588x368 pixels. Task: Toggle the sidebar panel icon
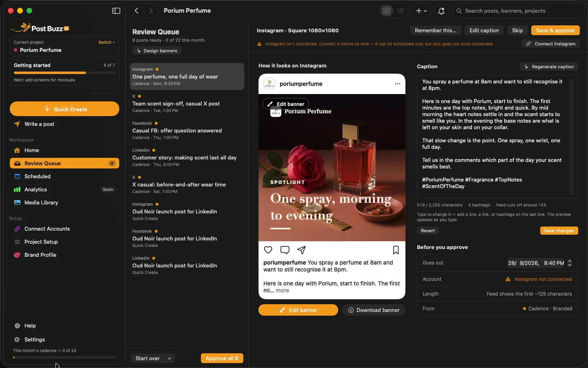pyautogui.click(x=116, y=11)
